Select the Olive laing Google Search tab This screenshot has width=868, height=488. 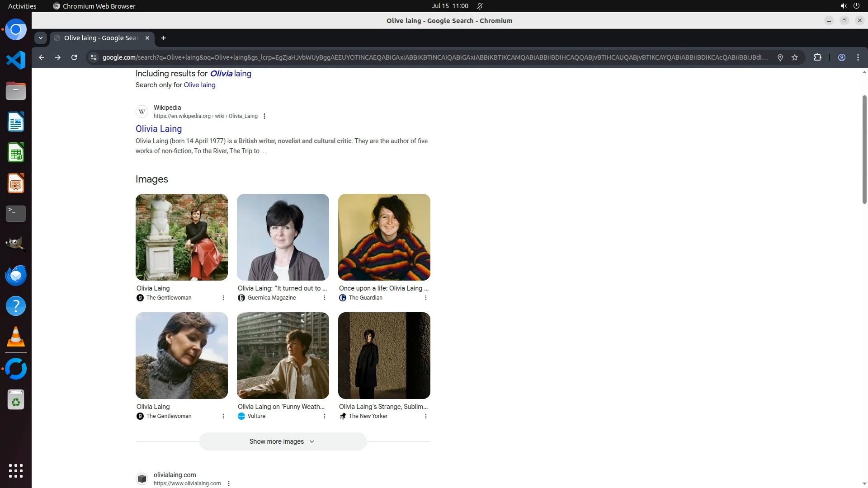coord(101,38)
